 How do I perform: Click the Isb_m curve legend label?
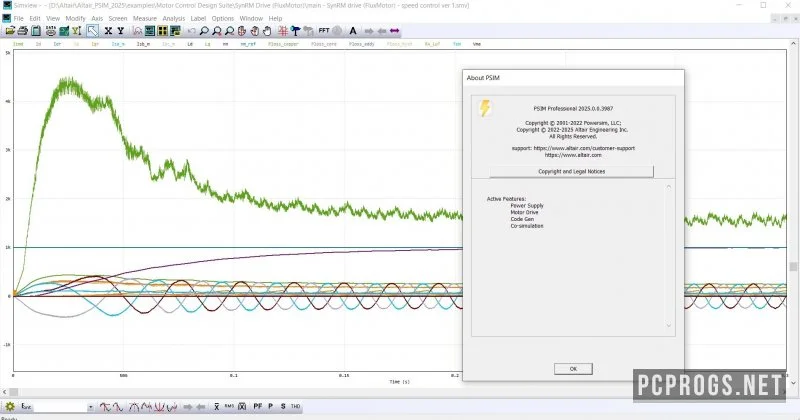[143, 44]
